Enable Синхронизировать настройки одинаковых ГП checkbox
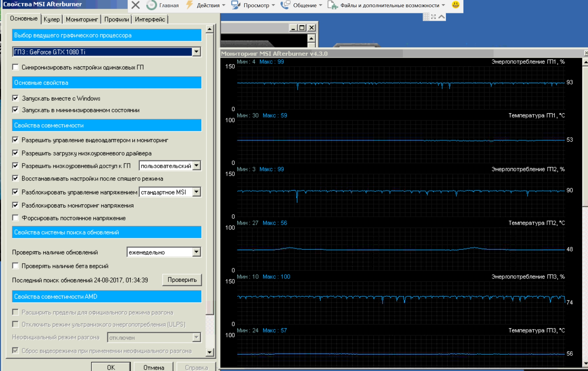Screen dimensions: 588x371 [15, 67]
